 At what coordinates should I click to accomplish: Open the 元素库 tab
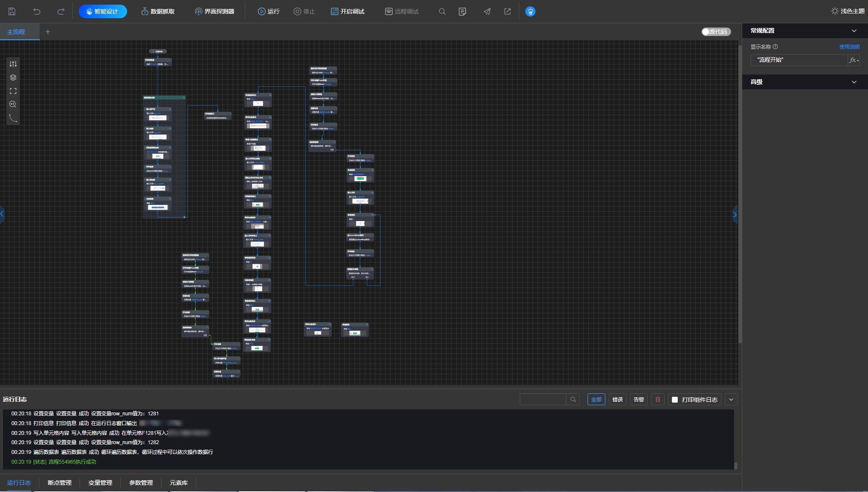[178, 483]
